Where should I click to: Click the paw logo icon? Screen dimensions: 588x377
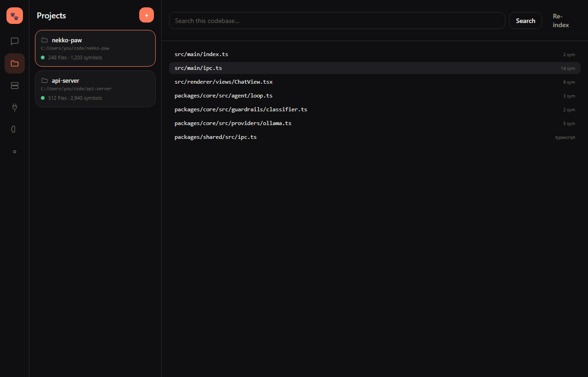pyautogui.click(x=15, y=16)
